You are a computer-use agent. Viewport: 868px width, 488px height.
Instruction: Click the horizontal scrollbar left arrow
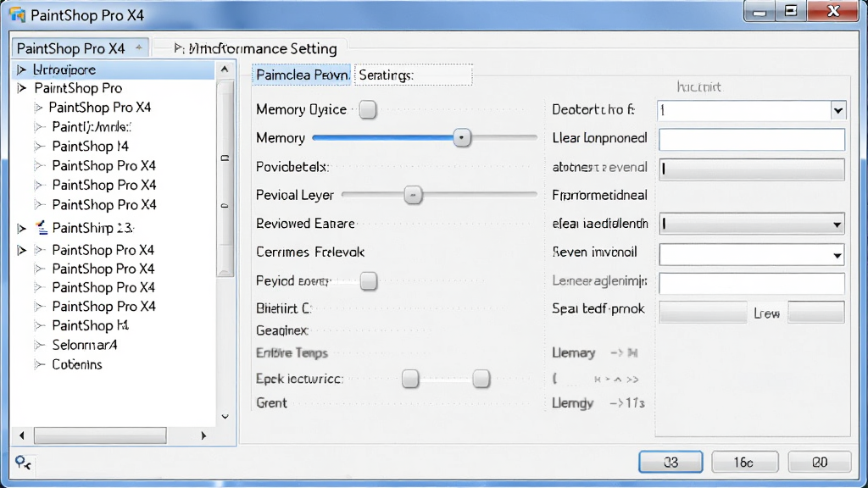[21, 436]
